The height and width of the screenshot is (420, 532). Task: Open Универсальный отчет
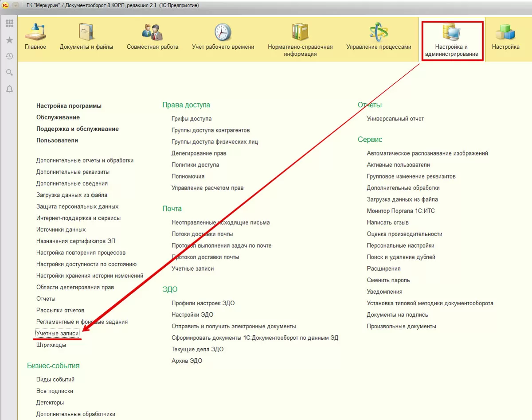(x=395, y=119)
